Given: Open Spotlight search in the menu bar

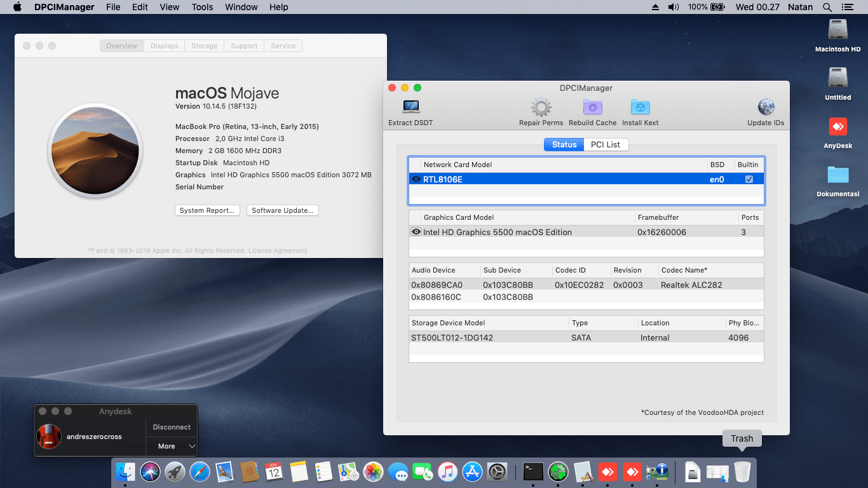Looking at the screenshot, I should tap(827, 7).
